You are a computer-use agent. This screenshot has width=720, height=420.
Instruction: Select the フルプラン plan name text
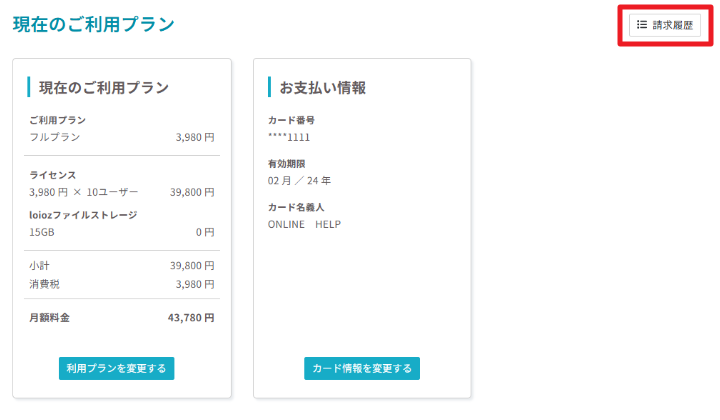[55, 137]
